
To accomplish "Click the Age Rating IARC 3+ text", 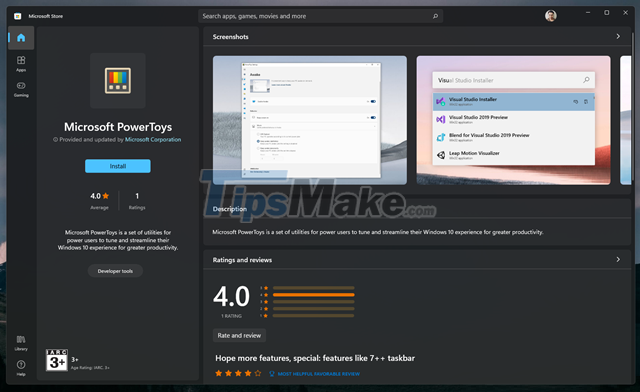I will [90, 368].
